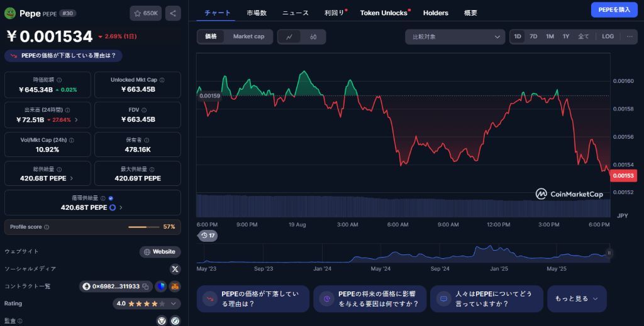Select the 価格 chart toggle
The width and height of the screenshot is (644, 326).
(211, 36)
